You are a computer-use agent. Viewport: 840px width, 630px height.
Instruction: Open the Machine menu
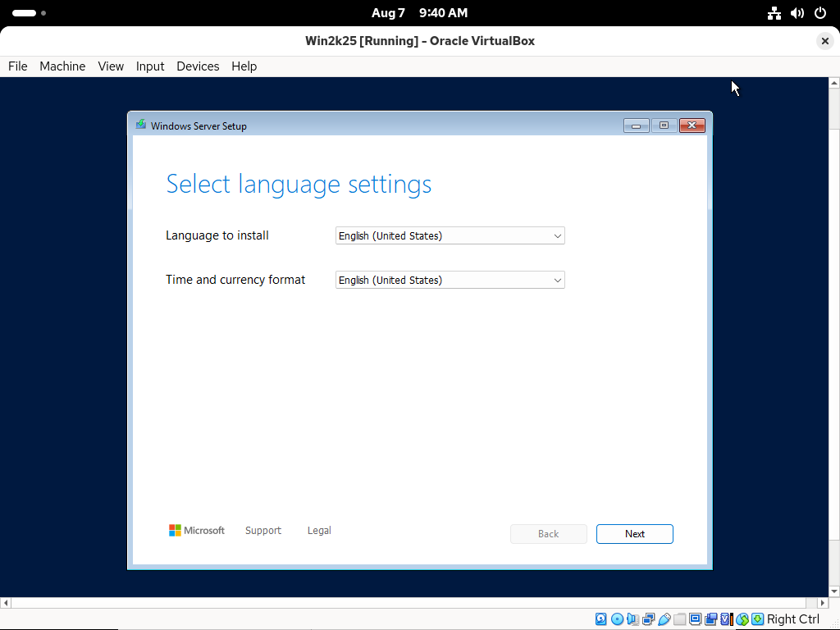62,66
